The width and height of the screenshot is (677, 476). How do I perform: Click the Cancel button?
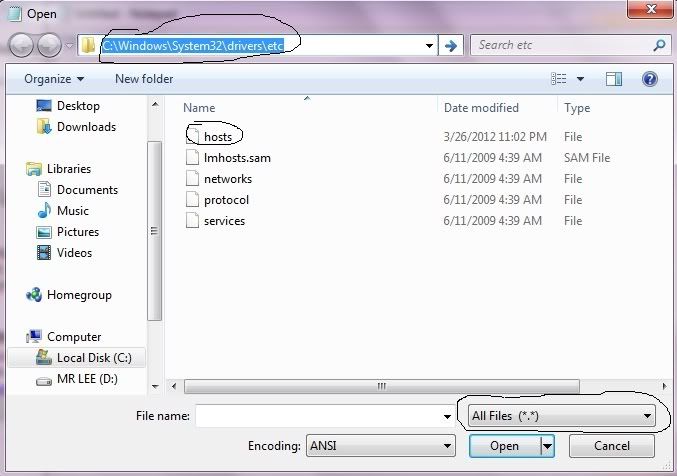pyautogui.click(x=611, y=446)
